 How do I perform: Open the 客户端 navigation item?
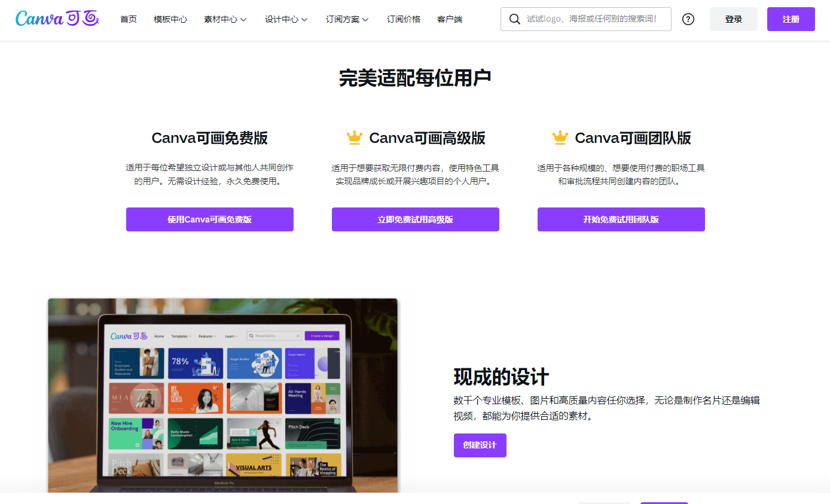tap(450, 19)
